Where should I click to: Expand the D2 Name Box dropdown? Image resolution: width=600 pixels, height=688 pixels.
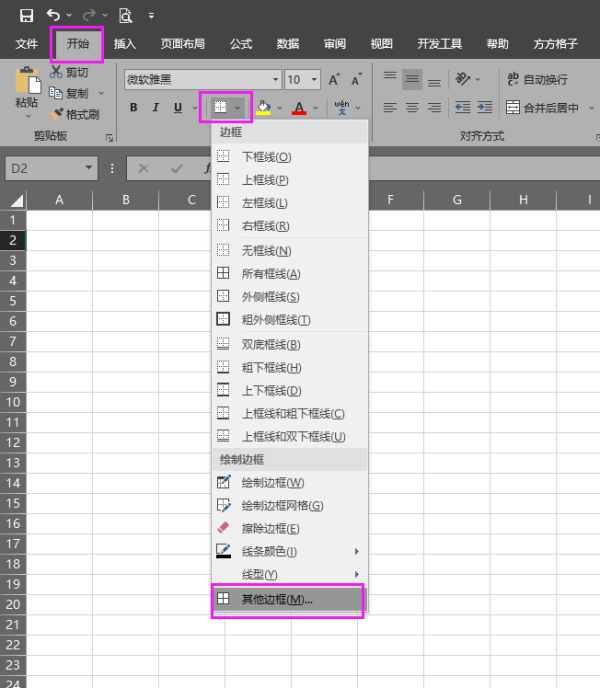[x=89, y=168]
